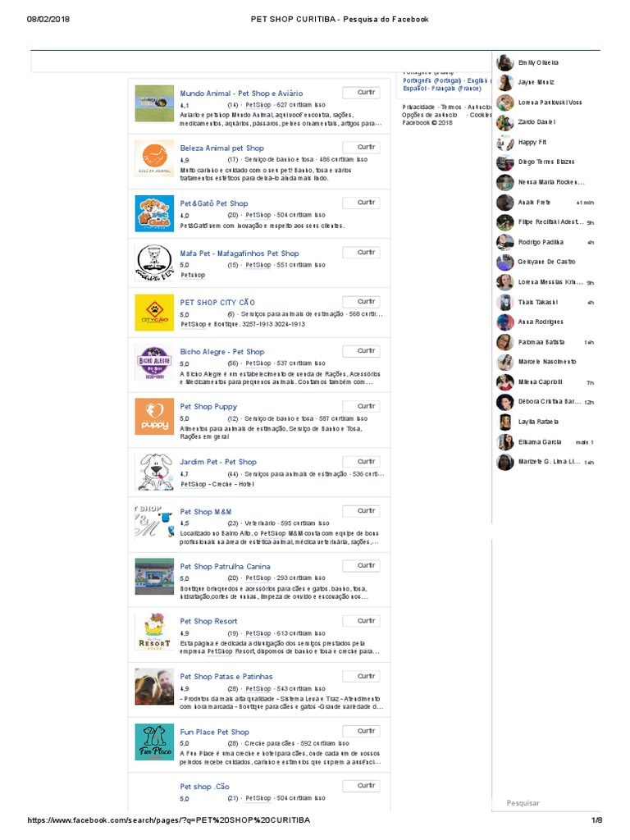Click Curtir for Jardim Pet

[361, 461]
